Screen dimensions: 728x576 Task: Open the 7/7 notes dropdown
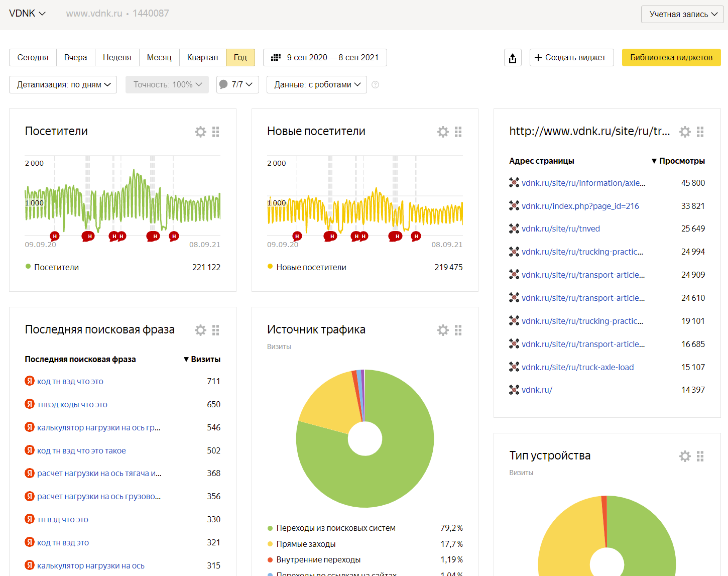(x=237, y=85)
